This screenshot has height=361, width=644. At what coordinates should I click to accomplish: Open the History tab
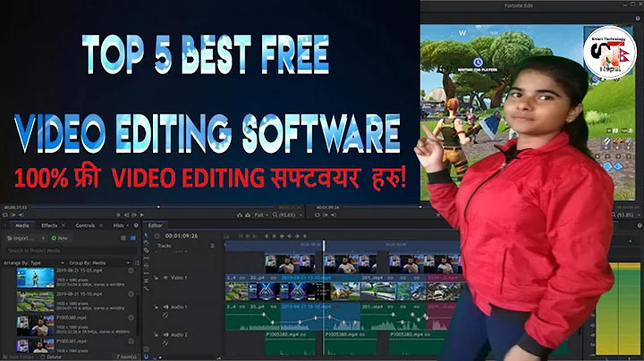[118, 225]
